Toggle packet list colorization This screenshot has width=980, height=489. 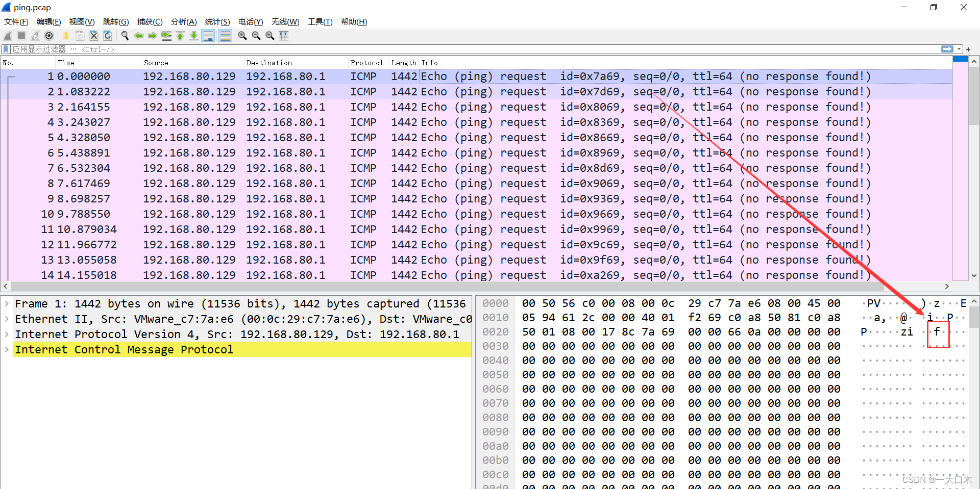point(225,35)
